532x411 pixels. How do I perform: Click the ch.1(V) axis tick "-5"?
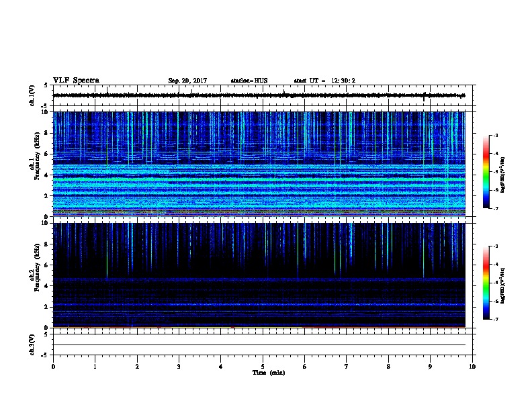point(45,106)
